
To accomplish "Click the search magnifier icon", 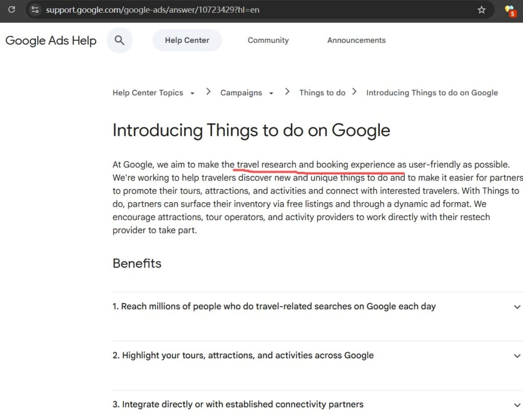I will [120, 40].
